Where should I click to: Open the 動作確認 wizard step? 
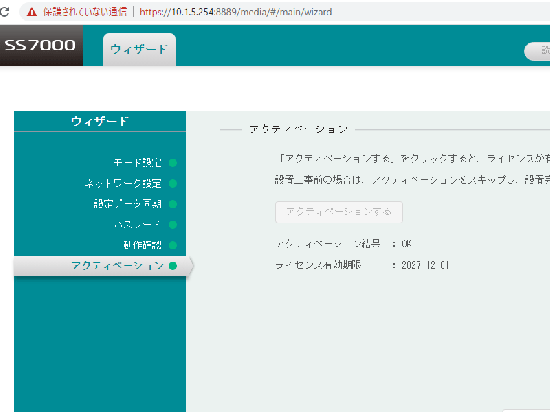pyautogui.click(x=142, y=245)
